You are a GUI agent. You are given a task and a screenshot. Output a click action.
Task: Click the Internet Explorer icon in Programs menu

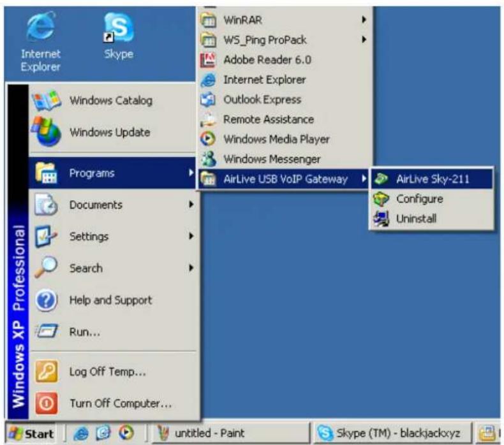tap(208, 80)
